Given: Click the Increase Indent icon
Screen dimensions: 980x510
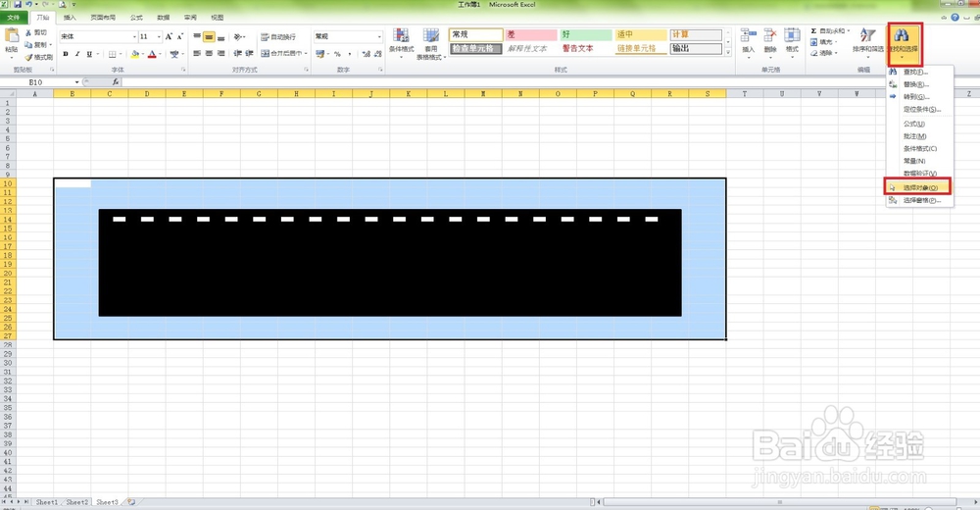Looking at the screenshot, I should [249, 54].
